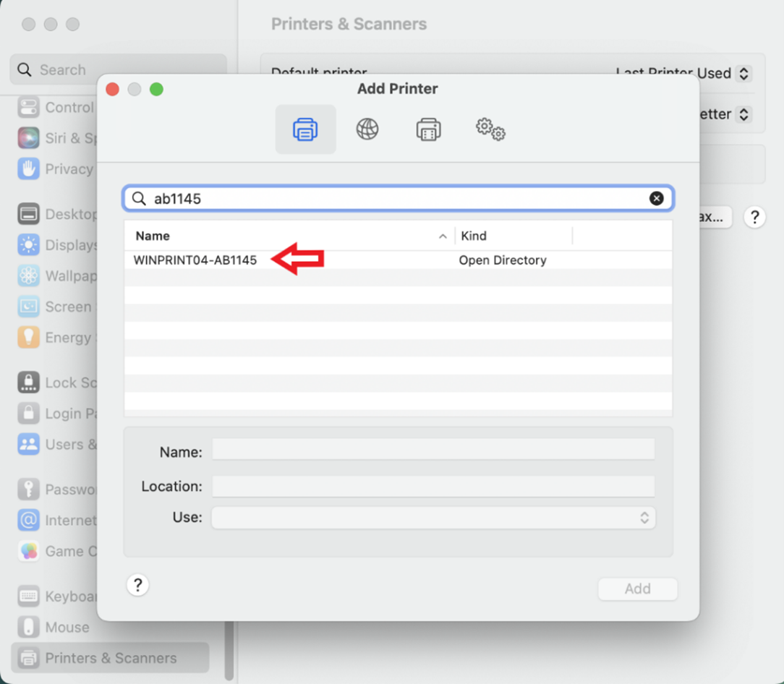Viewport: 784px width, 684px height.
Task: Click the Location text field
Action: (433, 486)
